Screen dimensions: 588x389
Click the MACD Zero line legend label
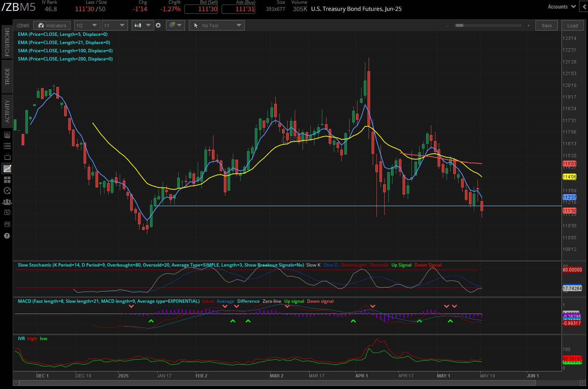pyautogui.click(x=272, y=301)
